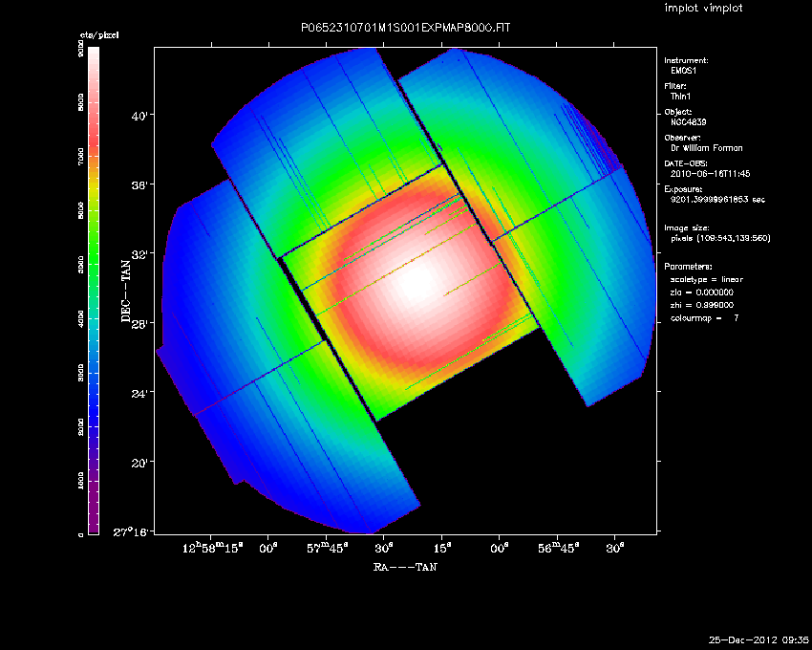Click the RA---TAN axis label

405,567
